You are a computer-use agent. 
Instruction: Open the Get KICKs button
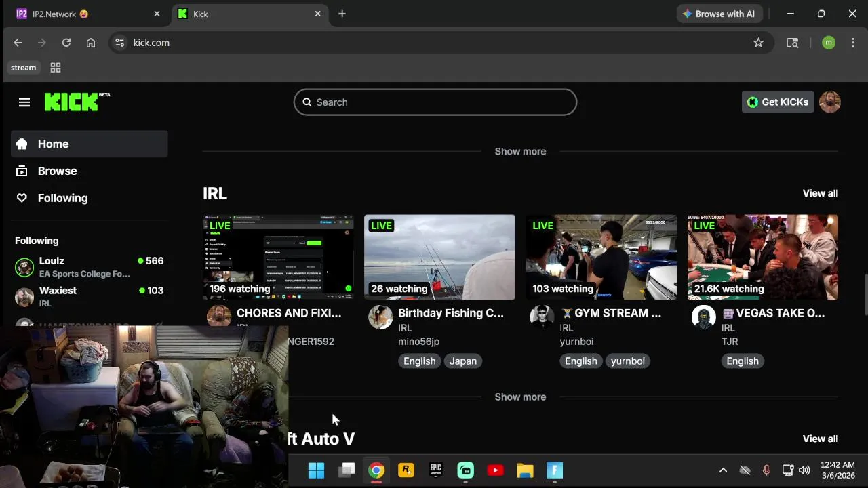coord(778,102)
